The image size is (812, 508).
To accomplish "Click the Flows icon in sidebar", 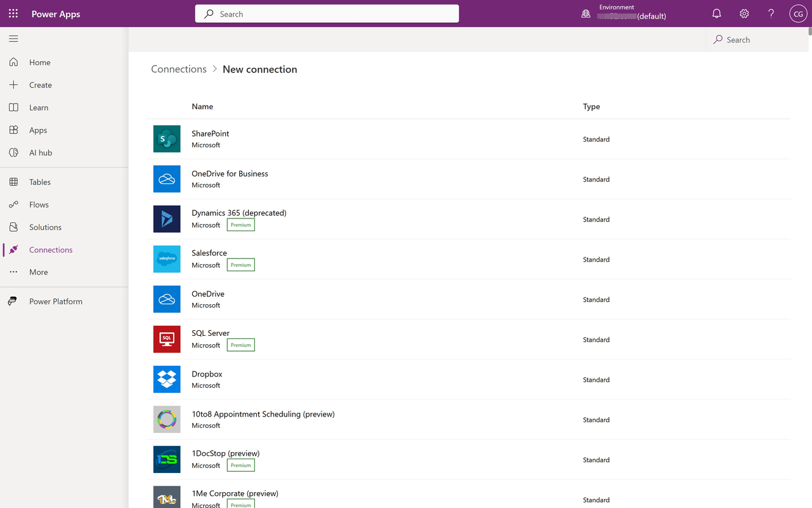I will coord(13,204).
